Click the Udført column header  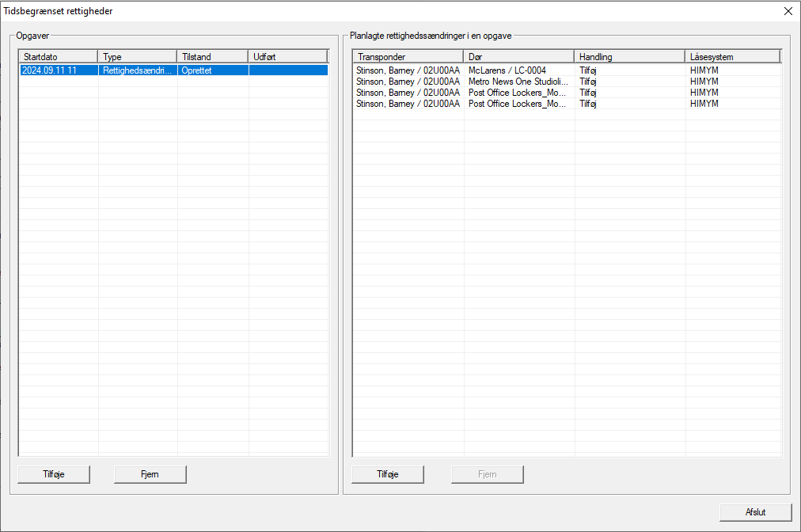[287, 57]
